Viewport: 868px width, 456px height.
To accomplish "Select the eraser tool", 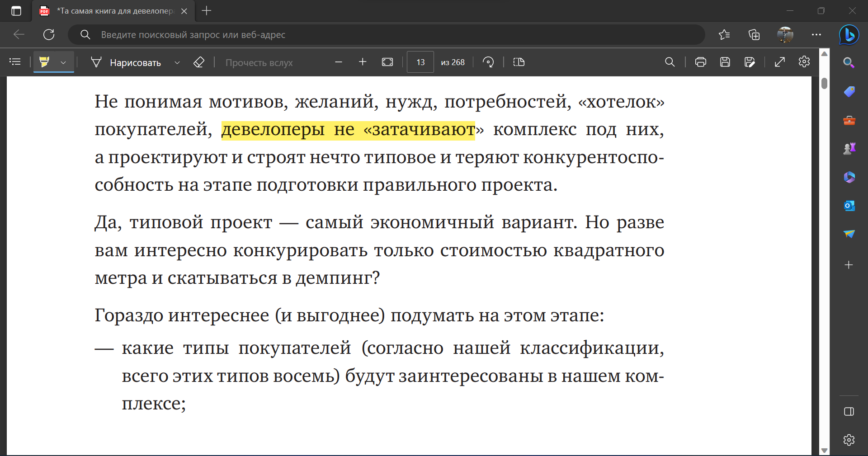I will tap(199, 62).
